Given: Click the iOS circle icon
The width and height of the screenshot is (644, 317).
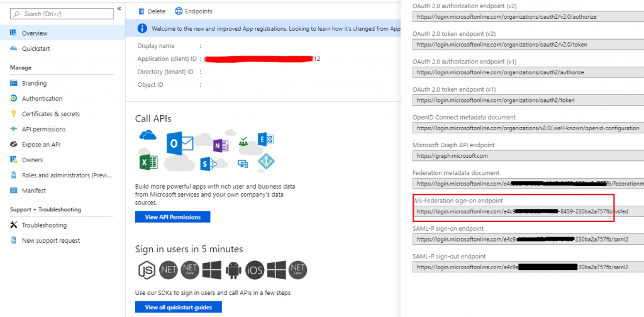Looking at the screenshot, I should (255, 270).
